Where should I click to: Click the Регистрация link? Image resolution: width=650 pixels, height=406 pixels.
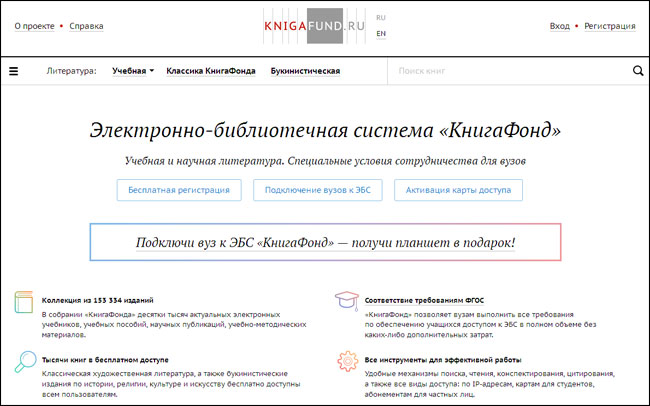(x=610, y=26)
